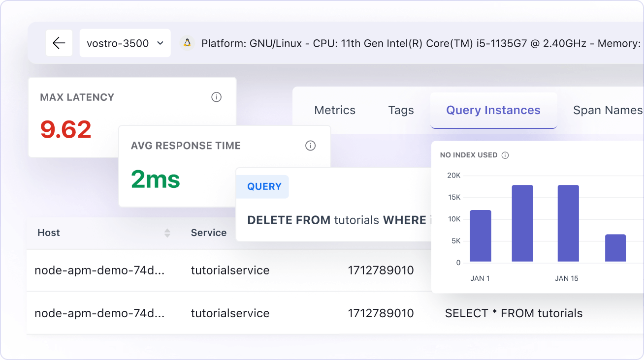Image resolution: width=644 pixels, height=360 pixels.
Task: Go back using the left arrow icon
Action: 59,43
